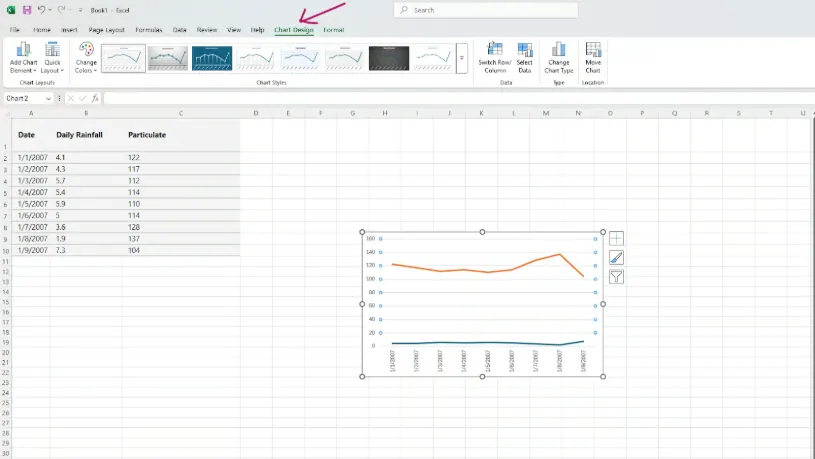Click Chart Filters funnel button
This screenshot has width=815, height=459.
(616, 277)
